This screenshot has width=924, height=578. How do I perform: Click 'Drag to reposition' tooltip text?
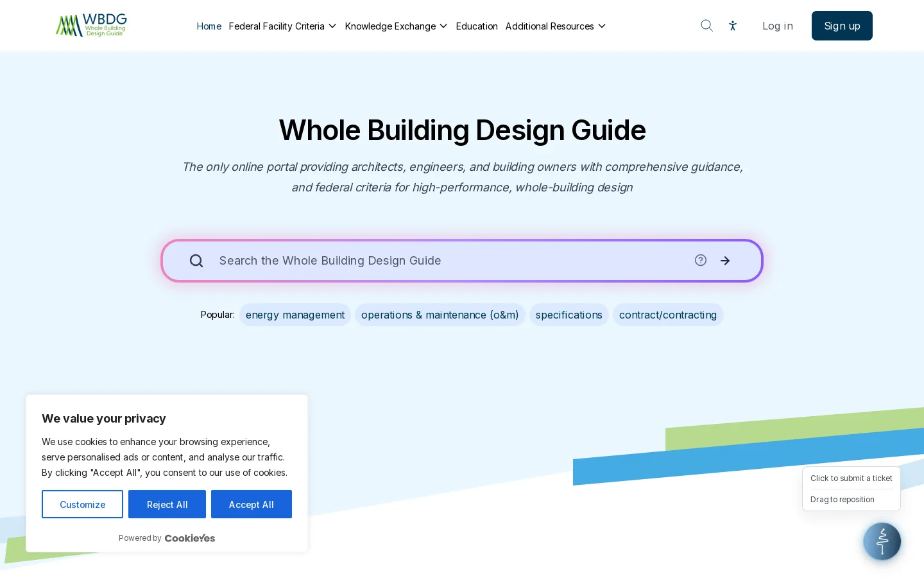tap(843, 500)
